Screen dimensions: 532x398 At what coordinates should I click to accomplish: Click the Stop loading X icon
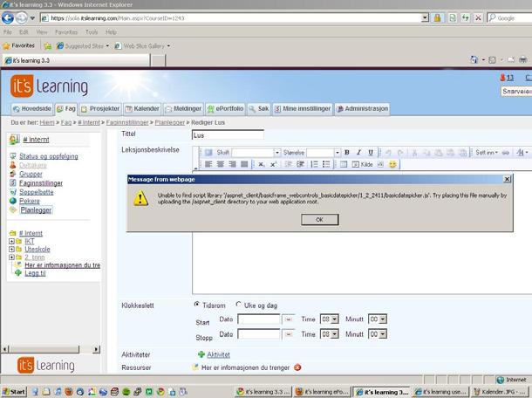point(478,17)
